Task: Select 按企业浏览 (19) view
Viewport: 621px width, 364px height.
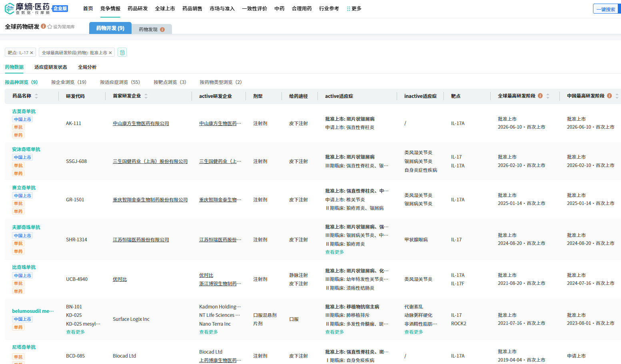Action: click(x=69, y=82)
